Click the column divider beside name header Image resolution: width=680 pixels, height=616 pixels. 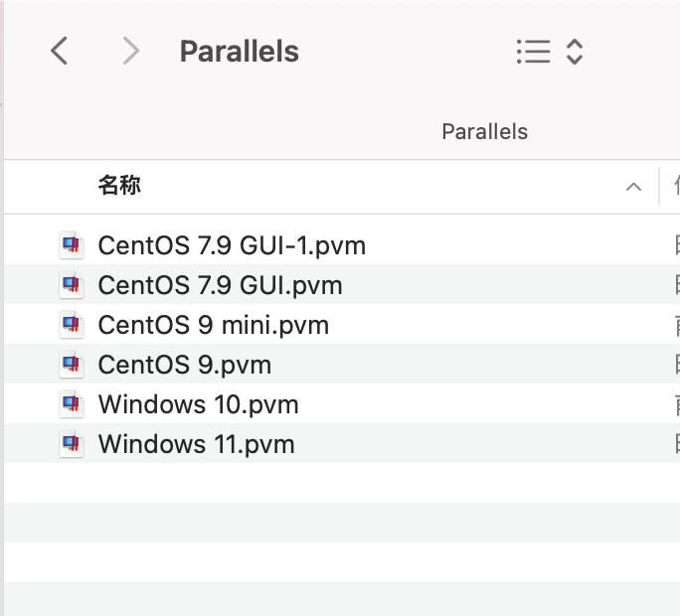click(659, 186)
